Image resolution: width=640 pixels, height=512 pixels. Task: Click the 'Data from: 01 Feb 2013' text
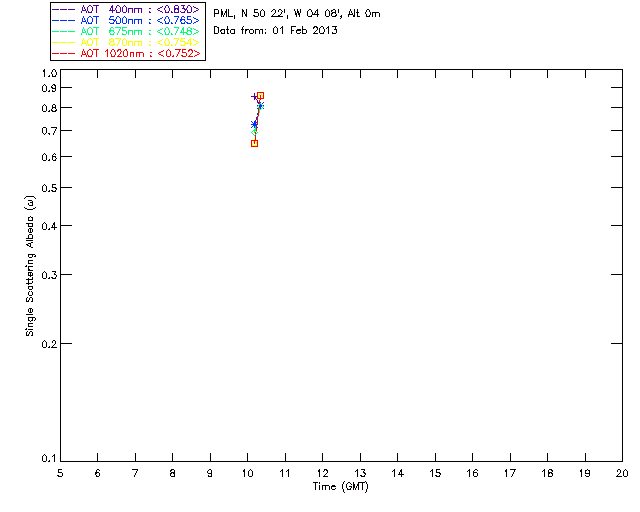[x=276, y=30]
